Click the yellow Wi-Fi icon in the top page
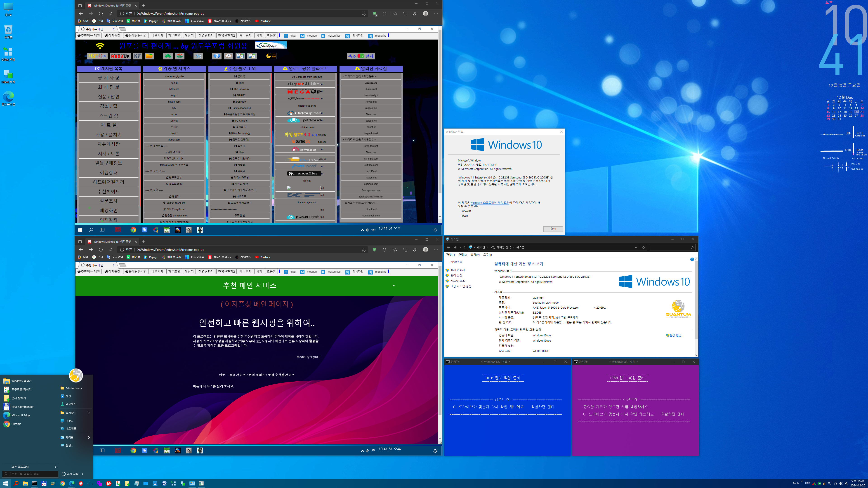 100,46
